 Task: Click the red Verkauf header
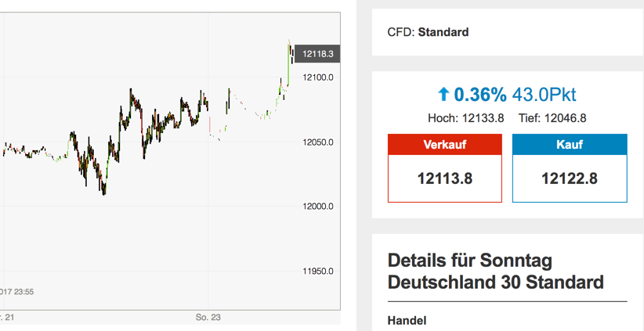tap(444, 145)
